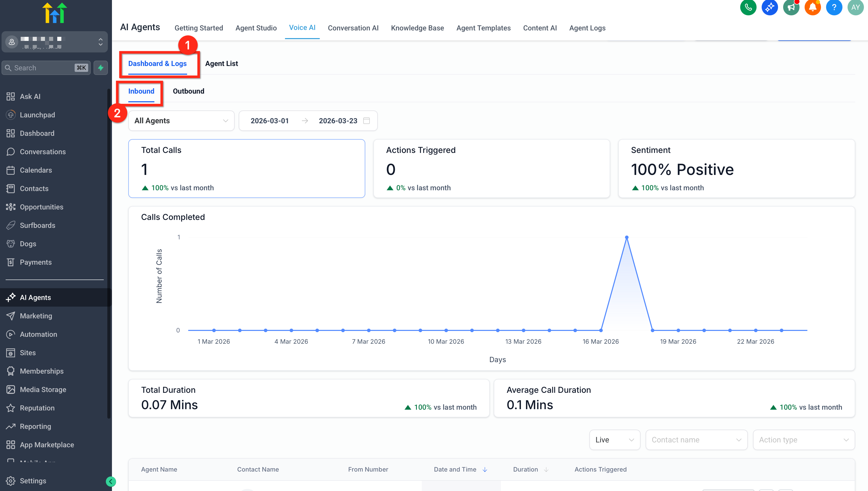The image size is (868, 491).
Task: Click the green lightning quick actions icon
Action: pos(100,68)
